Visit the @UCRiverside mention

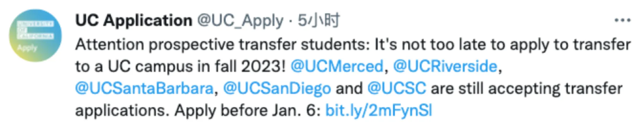click(445, 67)
